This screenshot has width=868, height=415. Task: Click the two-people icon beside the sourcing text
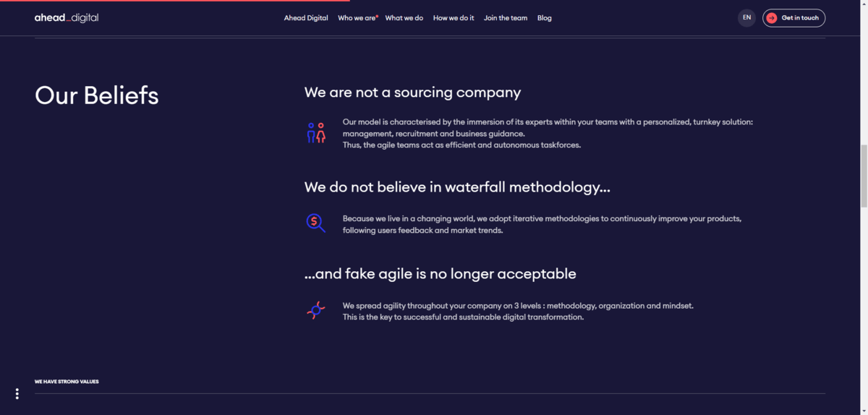[x=316, y=133]
